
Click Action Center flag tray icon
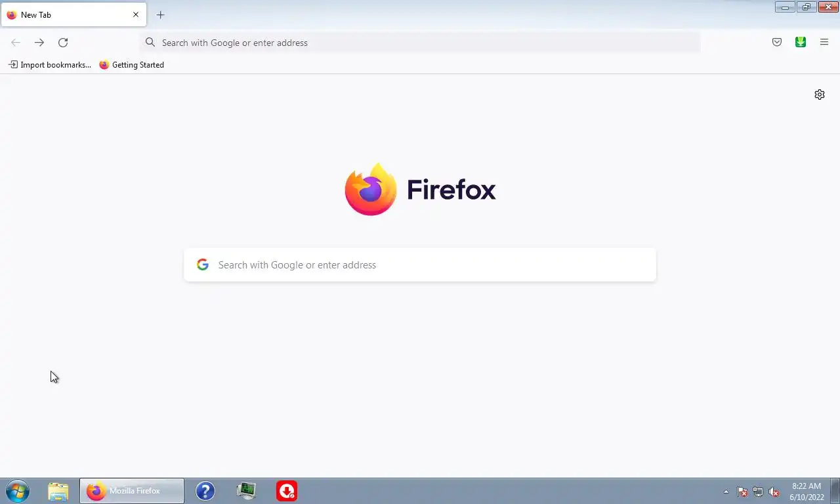742,492
